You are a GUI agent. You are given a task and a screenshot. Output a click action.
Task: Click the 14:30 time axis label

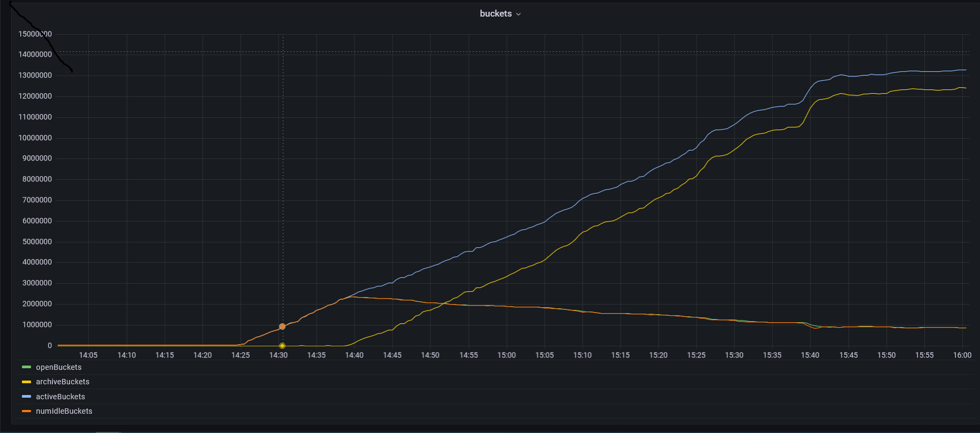coord(279,355)
